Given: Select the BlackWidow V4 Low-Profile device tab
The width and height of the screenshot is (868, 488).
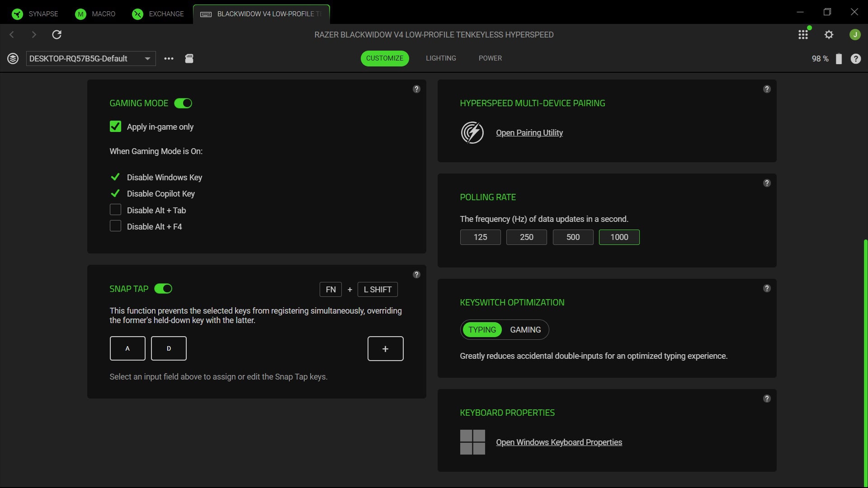Looking at the screenshot, I should pyautogui.click(x=261, y=14).
